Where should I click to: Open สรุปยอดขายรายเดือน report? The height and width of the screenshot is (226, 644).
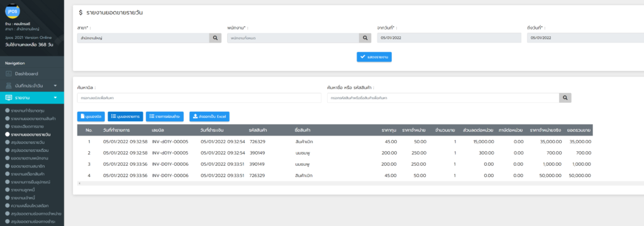pyautogui.click(x=30, y=151)
